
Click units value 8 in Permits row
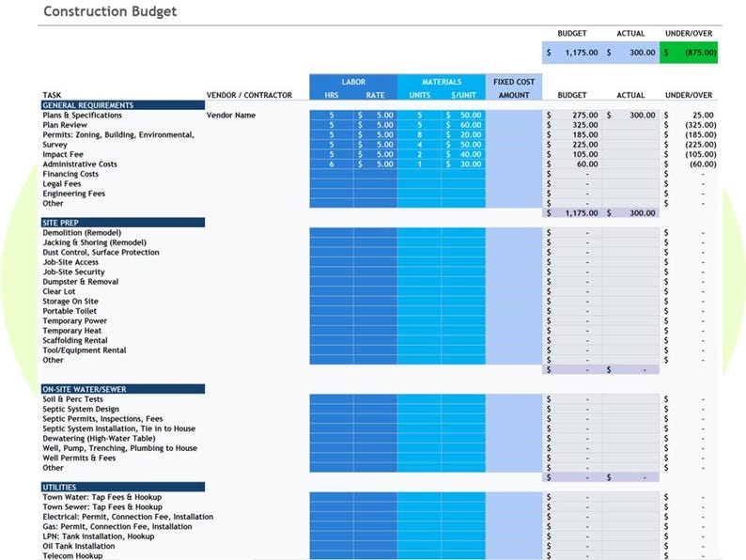420,135
